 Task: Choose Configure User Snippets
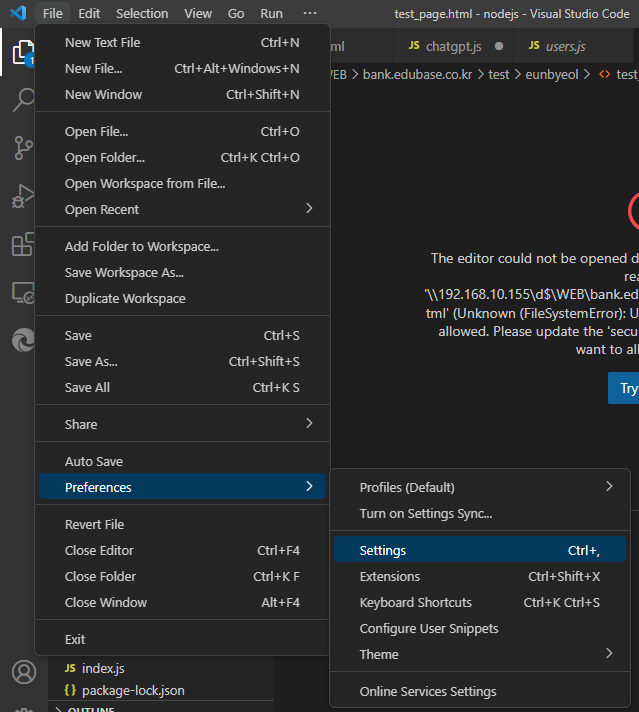(x=480, y=628)
